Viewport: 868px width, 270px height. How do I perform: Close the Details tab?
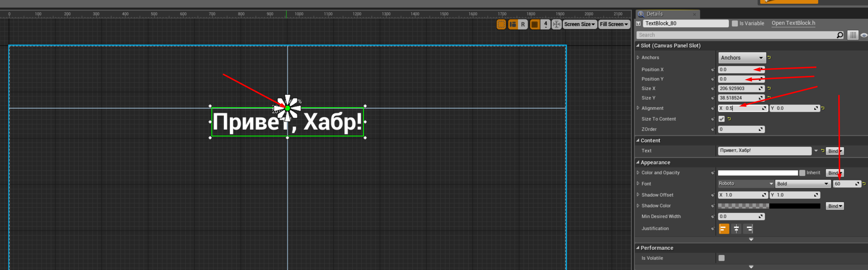[x=695, y=14]
